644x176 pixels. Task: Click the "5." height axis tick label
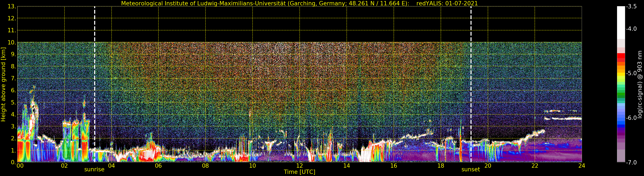[13, 103]
